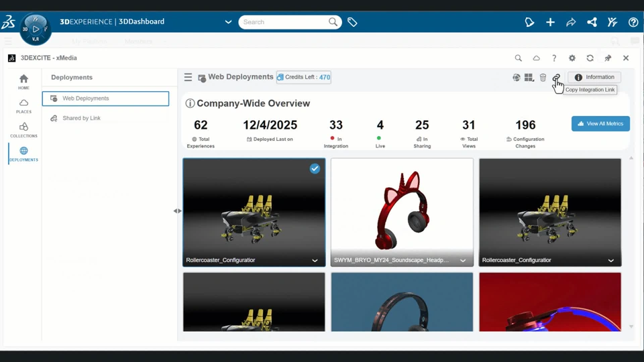Expand the 3DDashboard dropdown chevron
Viewport: 644px width, 362px height.
click(228, 22)
